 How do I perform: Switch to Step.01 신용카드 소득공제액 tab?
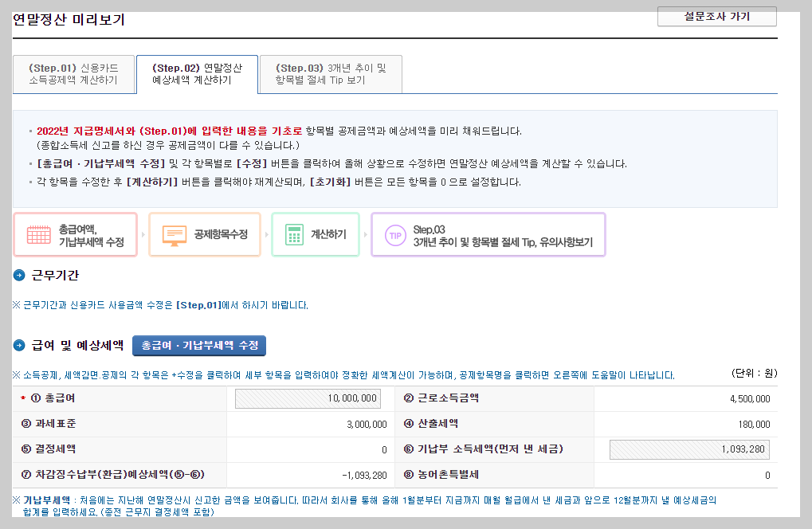pyautogui.click(x=74, y=73)
